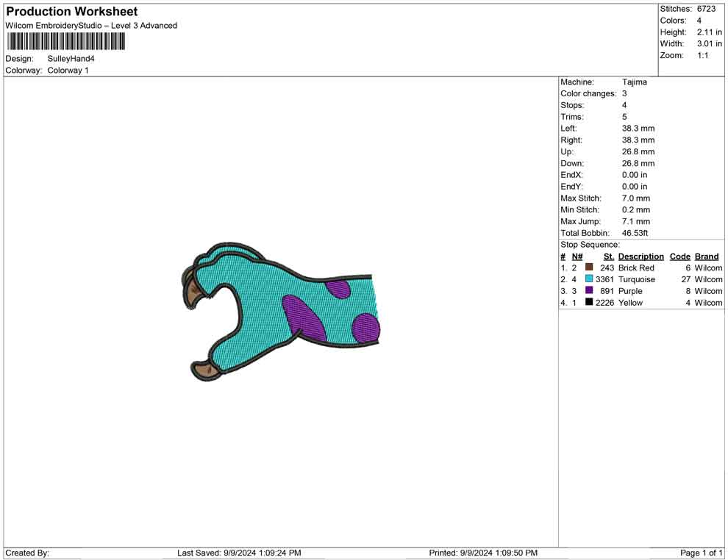This screenshot has width=728, height=560.
Task: Click the width value '3.01 in'
Action: tap(710, 43)
